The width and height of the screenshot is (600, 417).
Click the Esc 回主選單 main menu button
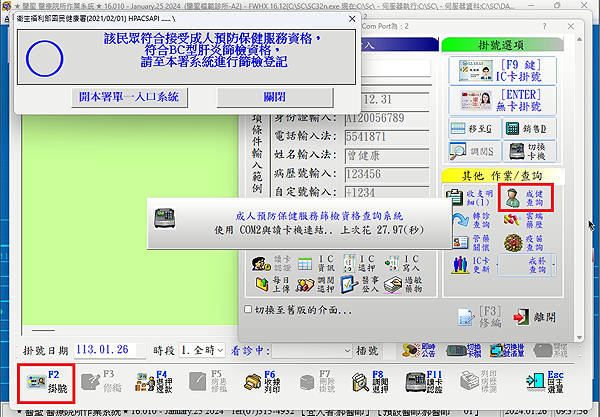click(x=565, y=382)
